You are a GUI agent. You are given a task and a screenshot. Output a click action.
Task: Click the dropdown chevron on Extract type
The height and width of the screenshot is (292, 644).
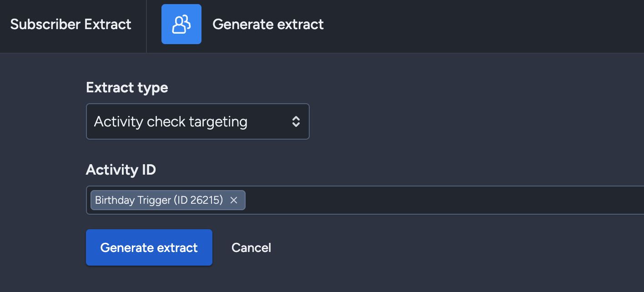tap(296, 121)
